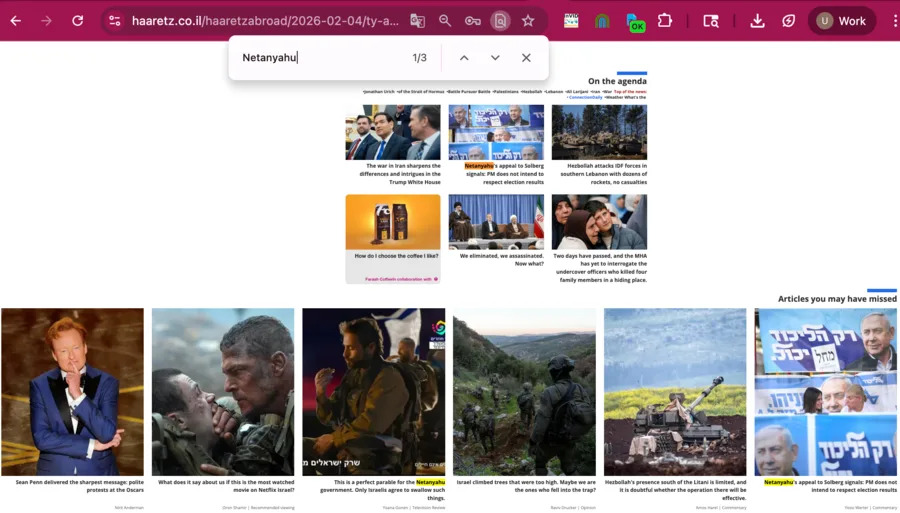Click the ConnectionDaily link

tap(585, 98)
